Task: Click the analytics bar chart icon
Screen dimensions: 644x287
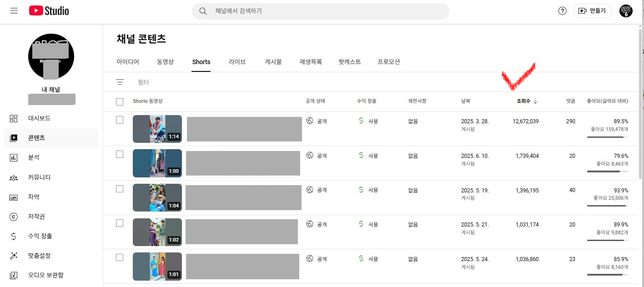Action: point(14,157)
